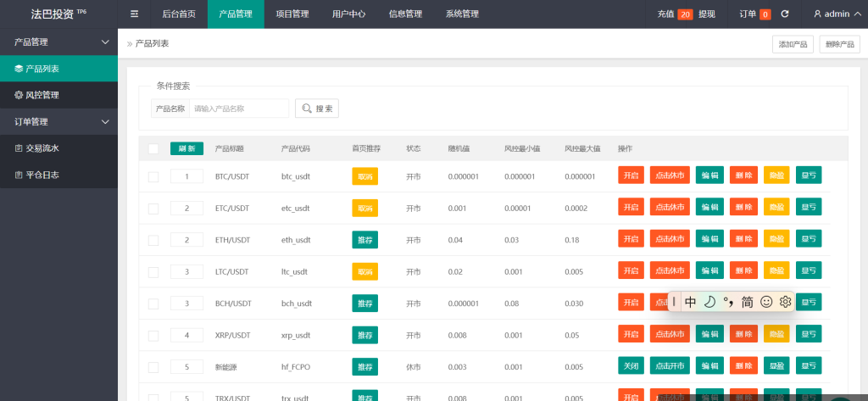This screenshot has height=401, width=868.
Task: Click 显盈 for the 新能源 row
Action: 776,366
